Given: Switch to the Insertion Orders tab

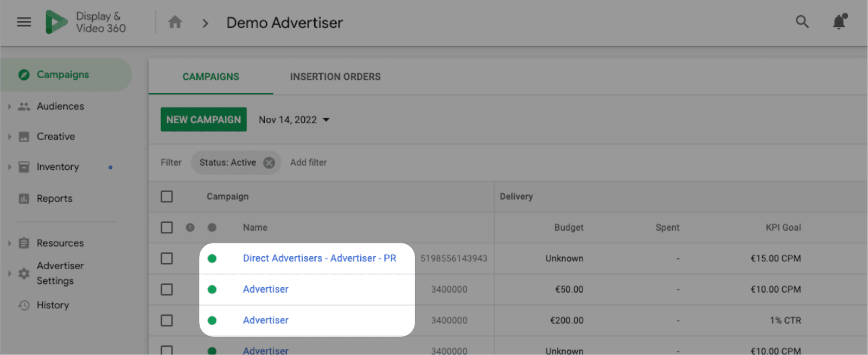Looking at the screenshot, I should pos(335,77).
